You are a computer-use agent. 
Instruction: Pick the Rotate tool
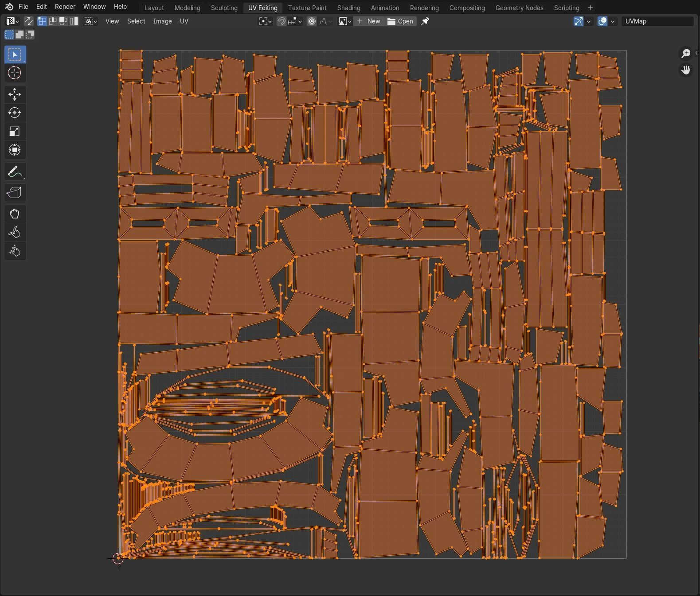coord(15,113)
